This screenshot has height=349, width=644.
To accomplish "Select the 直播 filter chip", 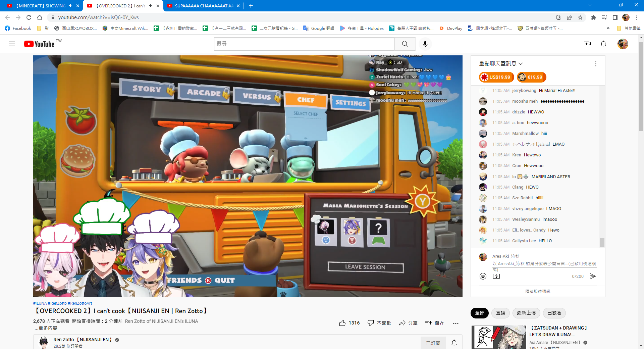I will point(500,313).
